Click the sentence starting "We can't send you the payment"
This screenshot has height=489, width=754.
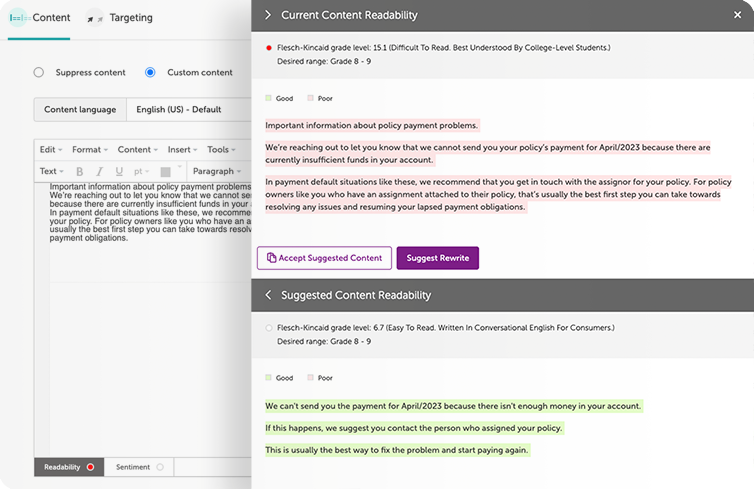(453, 406)
